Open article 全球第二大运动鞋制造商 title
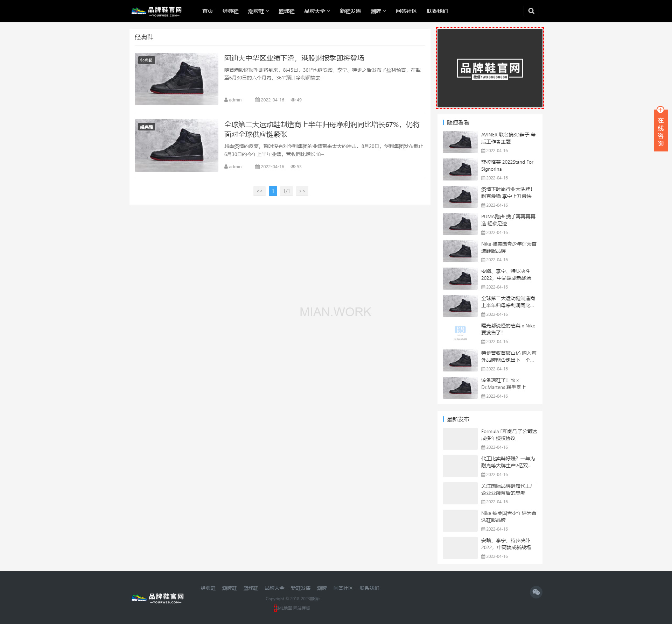Image resolution: width=672 pixels, height=624 pixels. tap(322, 129)
